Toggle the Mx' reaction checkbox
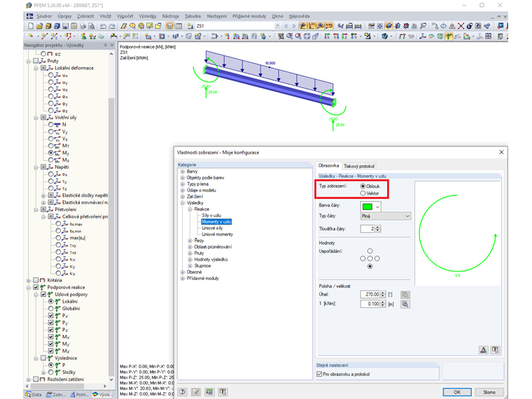This screenshot has width=532, height=399. (50, 337)
